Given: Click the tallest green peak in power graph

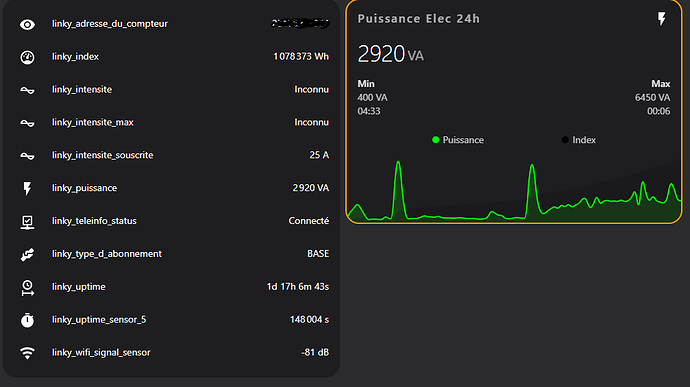Looking at the screenshot, I should pos(398,163).
